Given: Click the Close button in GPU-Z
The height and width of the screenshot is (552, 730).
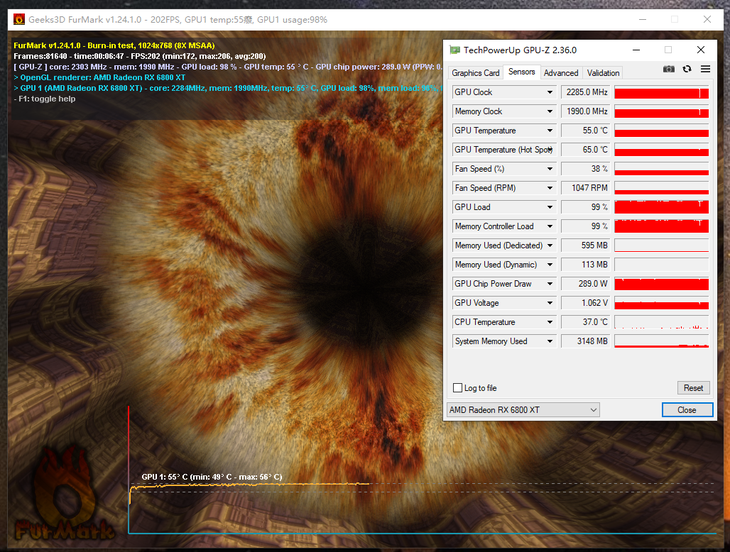Looking at the screenshot, I should 686,410.
